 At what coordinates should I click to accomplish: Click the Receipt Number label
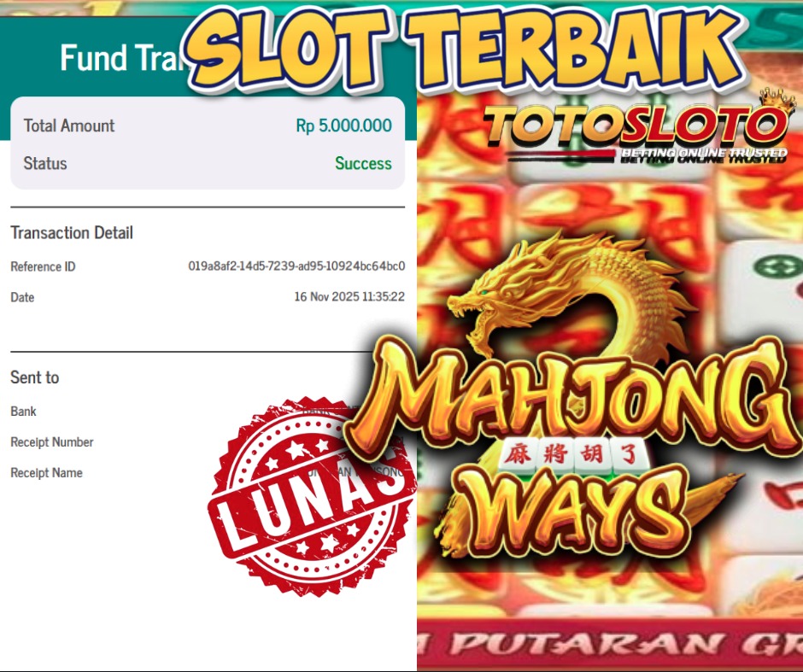point(52,442)
